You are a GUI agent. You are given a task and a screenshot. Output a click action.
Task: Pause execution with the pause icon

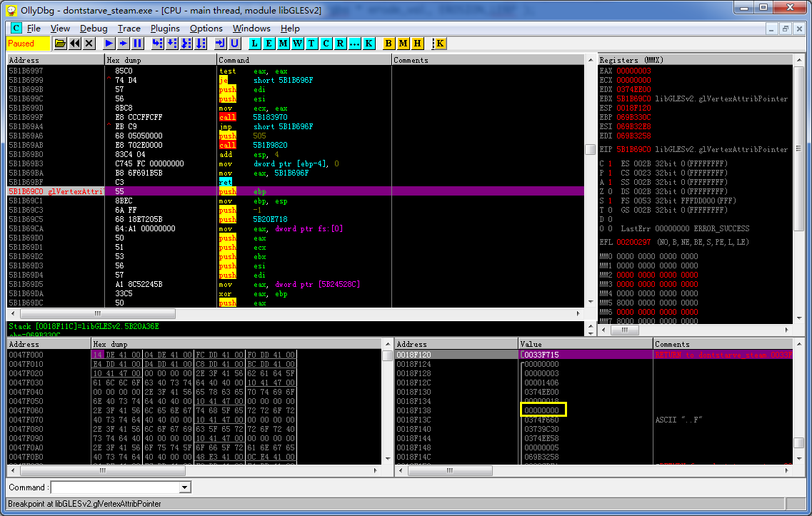138,44
